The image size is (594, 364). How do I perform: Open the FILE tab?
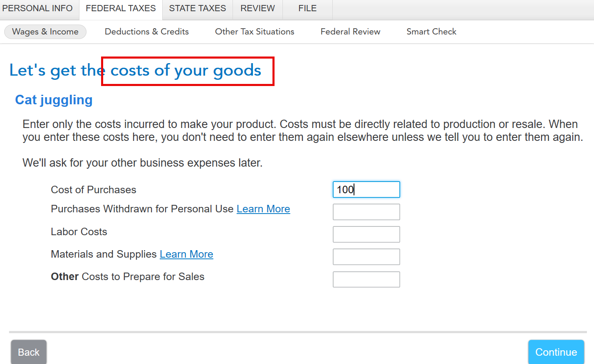pyautogui.click(x=307, y=8)
